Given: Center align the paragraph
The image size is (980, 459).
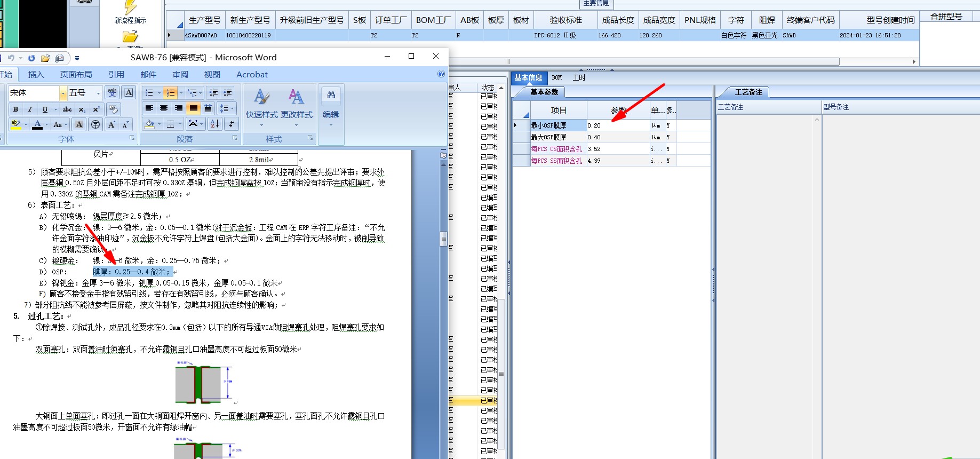Looking at the screenshot, I should pos(164,108).
